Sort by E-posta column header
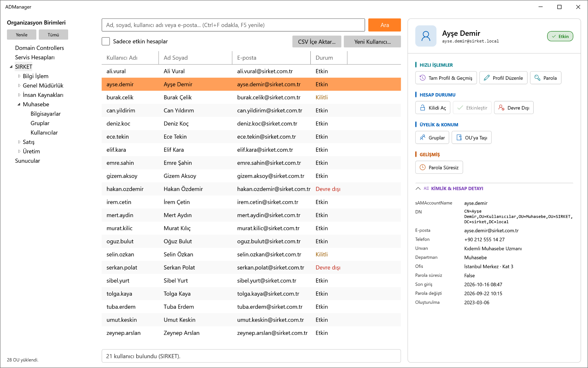The image size is (588, 368). tap(271, 58)
